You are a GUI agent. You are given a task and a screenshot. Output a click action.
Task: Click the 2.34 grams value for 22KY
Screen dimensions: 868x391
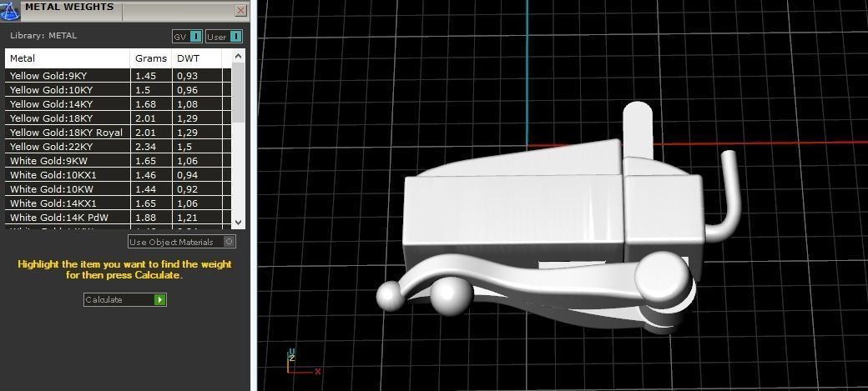(x=145, y=147)
